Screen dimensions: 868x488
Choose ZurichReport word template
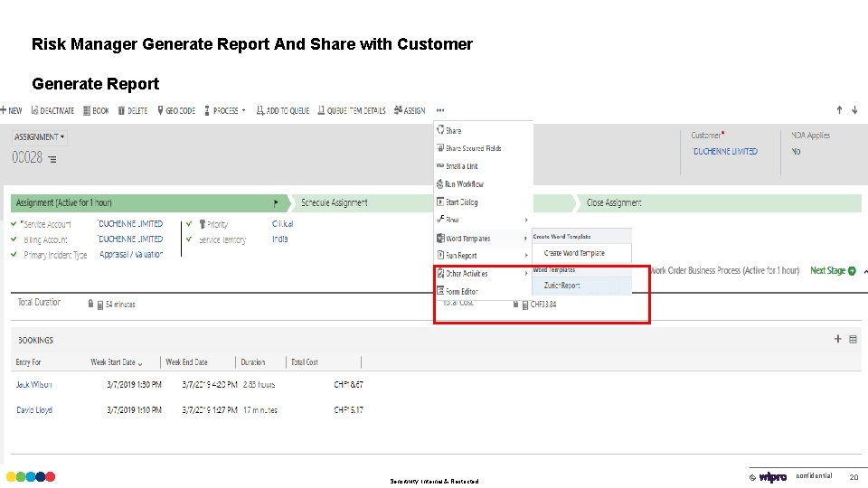[561, 286]
